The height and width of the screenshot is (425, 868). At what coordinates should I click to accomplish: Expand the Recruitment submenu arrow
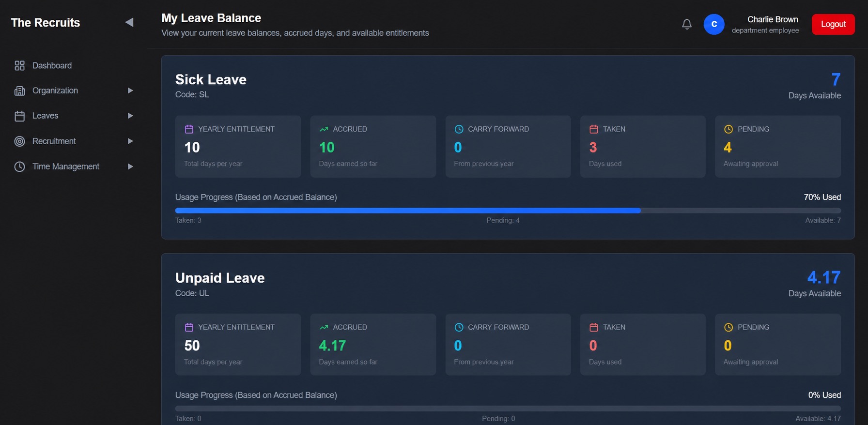[x=130, y=141]
